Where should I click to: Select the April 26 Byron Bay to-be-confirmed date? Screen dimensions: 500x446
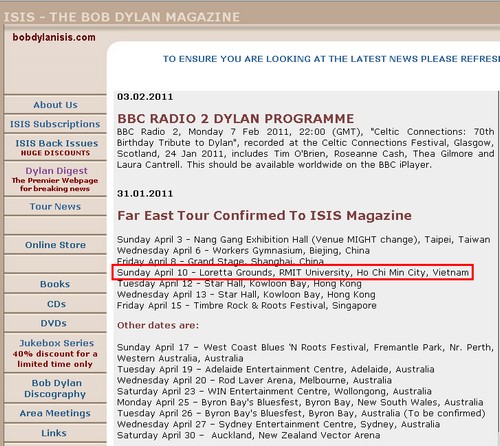click(301, 413)
